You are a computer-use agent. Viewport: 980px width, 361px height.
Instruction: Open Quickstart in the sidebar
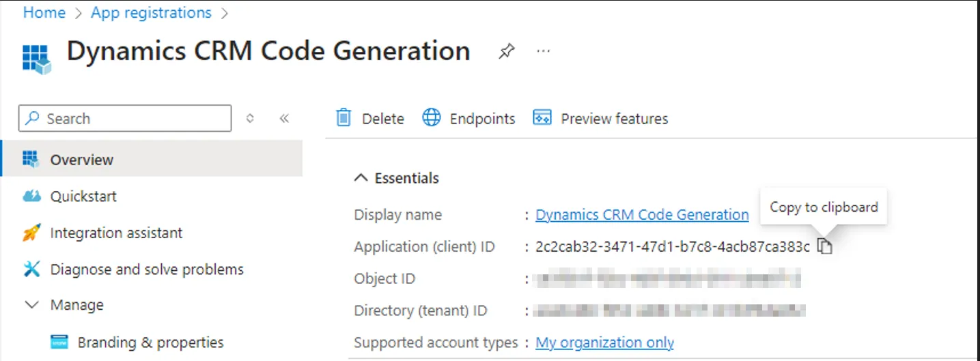pyautogui.click(x=83, y=196)
